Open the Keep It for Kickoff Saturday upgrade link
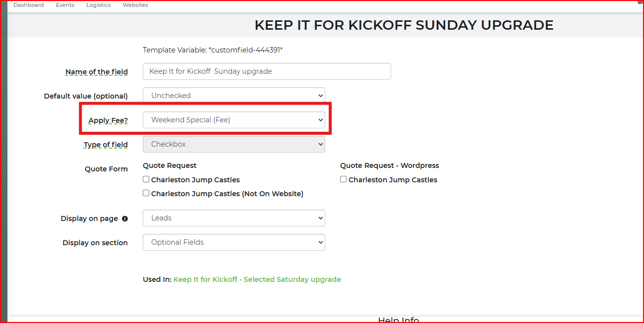The width and height of the screenshot is (644, 323). point(257,279)
